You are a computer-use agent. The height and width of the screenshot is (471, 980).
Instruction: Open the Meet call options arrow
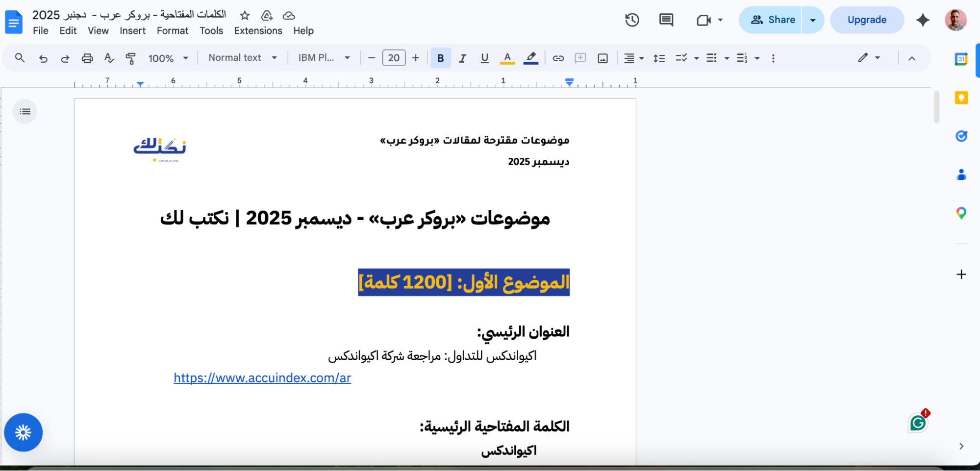[x=720, y=20]
